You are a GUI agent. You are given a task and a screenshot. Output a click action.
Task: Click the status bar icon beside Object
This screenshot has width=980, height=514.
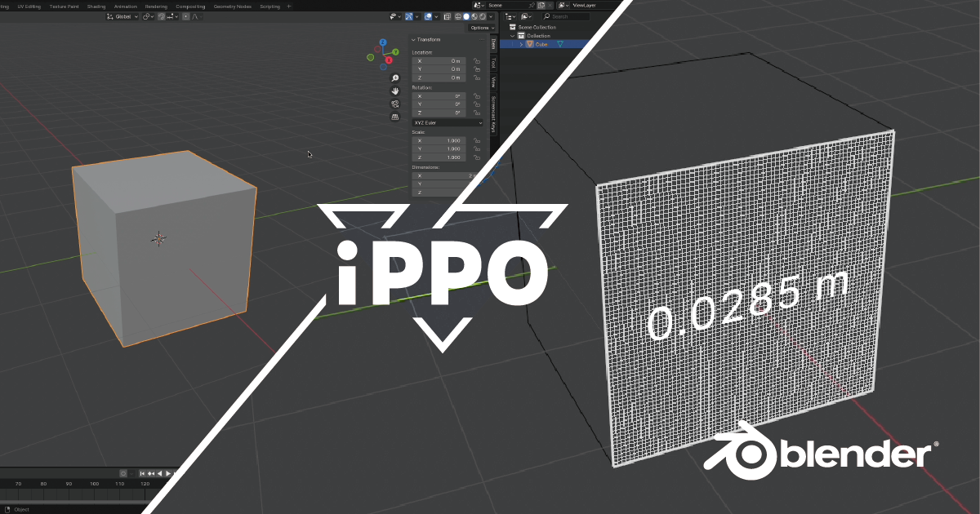coord(8,509)
